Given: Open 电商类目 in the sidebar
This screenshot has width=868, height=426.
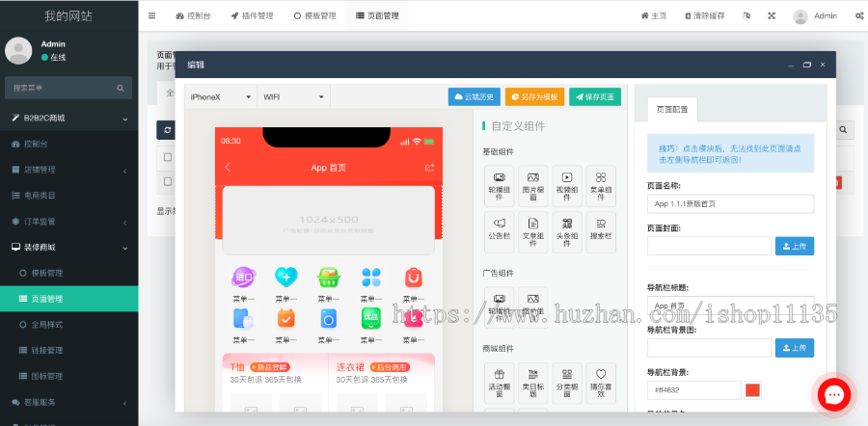Looking at the screenshot, I should point(69,196).
